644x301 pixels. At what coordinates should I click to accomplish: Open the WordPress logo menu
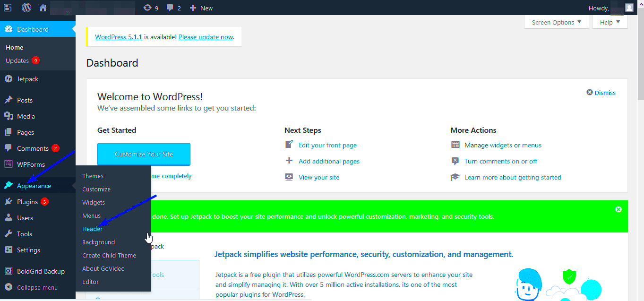26,8
